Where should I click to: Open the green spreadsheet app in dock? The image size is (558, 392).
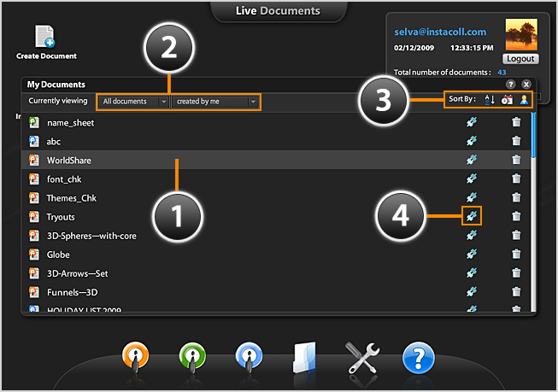pyautogui.click(x=192, y=357)
